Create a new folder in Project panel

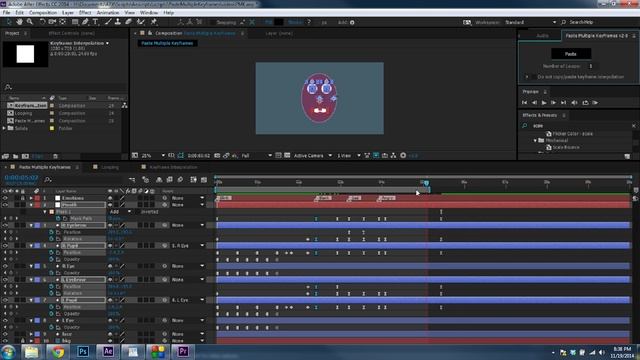click(16, 156)
